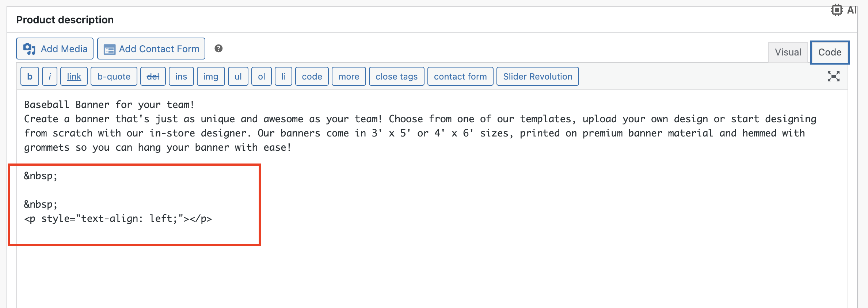This screenshot has width=868, height=308.
Task: Insert hyperlink using link button
Action: point(74,76)
